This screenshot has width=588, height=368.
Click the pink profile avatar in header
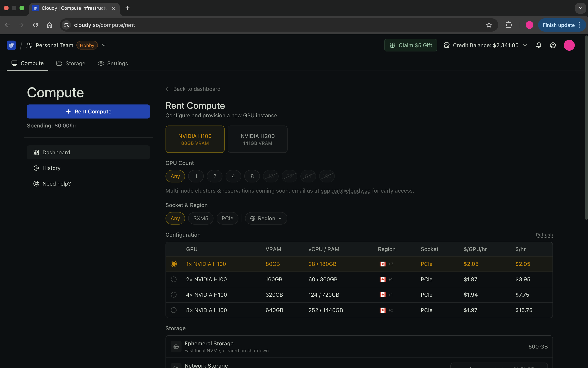click(569, 45)
